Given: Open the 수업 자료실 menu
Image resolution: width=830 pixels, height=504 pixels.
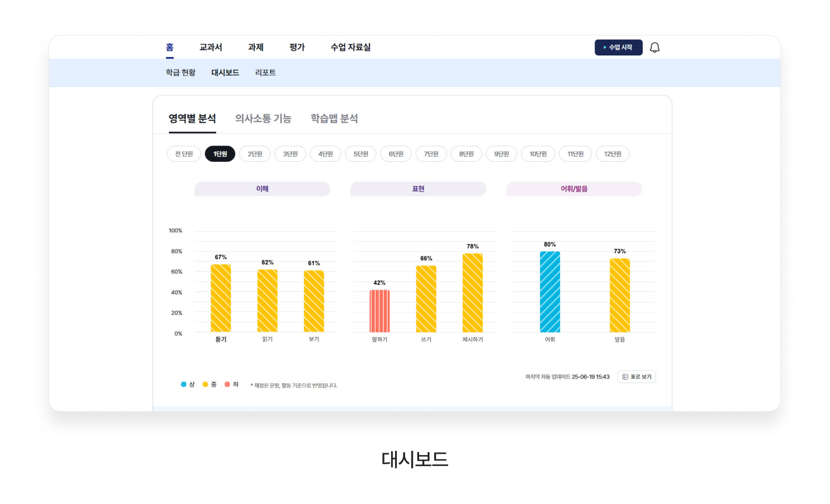Looking at the screenshot, I should pyautogui.click(x=350, y=47).
